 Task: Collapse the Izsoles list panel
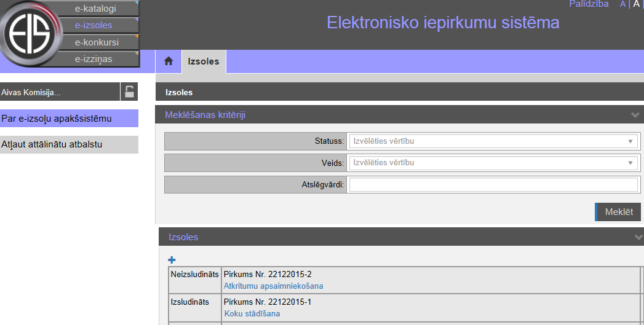638,237
